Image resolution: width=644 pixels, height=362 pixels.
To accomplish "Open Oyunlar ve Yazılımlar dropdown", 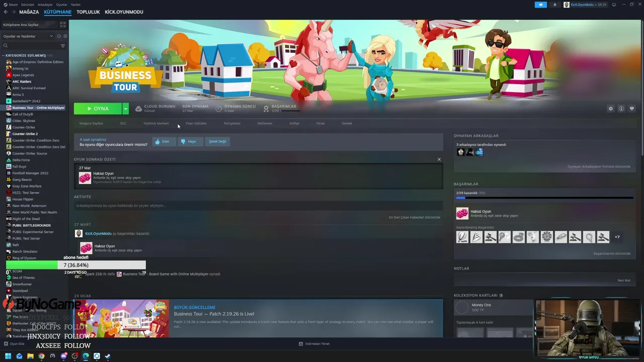I will point(28,36).
